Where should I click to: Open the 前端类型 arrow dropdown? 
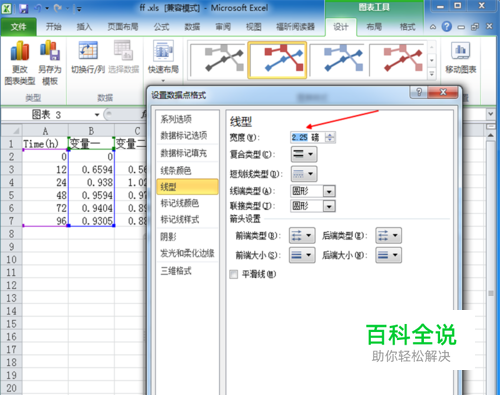point(302,236)
